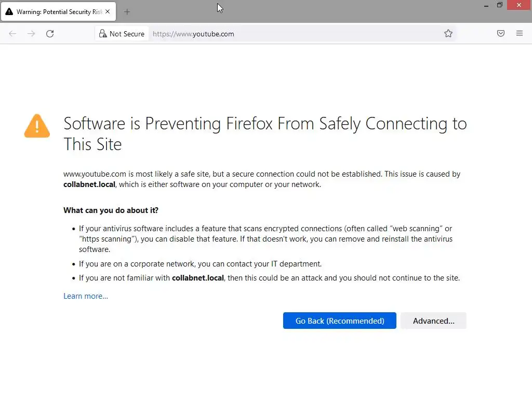This screenshot has width=532, height=399.
Task: Click the back navigation arrow
Action: coord(12,34)
